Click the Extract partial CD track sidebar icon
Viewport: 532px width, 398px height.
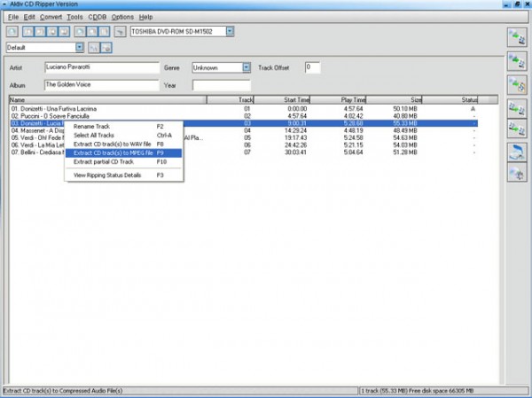coord(514,84)
